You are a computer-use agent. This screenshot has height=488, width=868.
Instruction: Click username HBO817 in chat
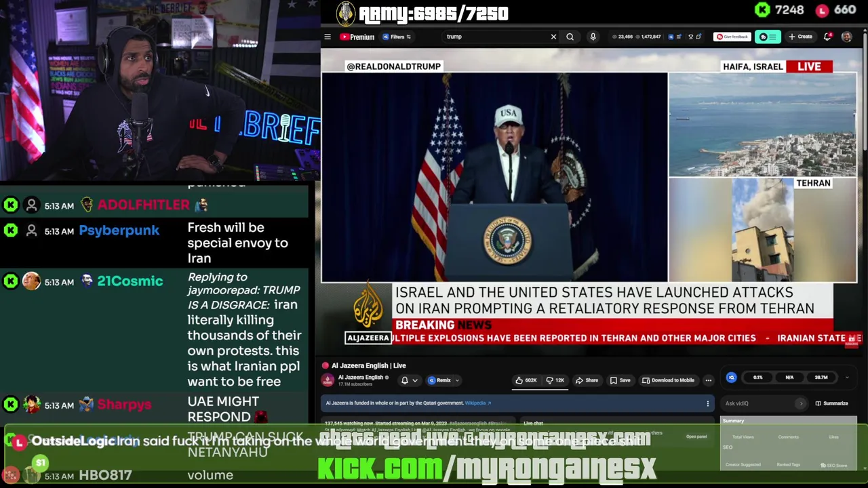point(105,475)
